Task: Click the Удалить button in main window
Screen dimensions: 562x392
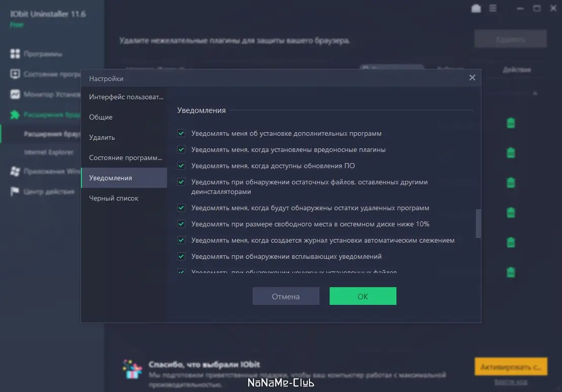Action: point(510,39)
